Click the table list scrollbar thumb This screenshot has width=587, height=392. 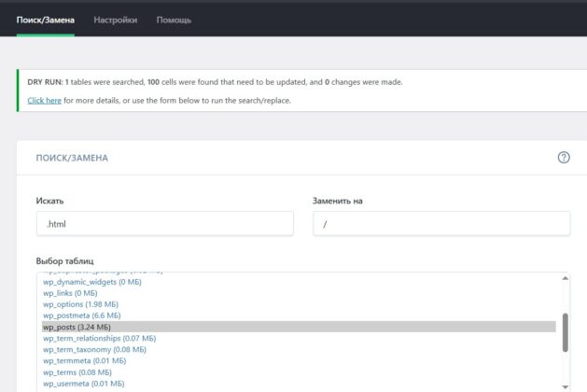[566, 331]
